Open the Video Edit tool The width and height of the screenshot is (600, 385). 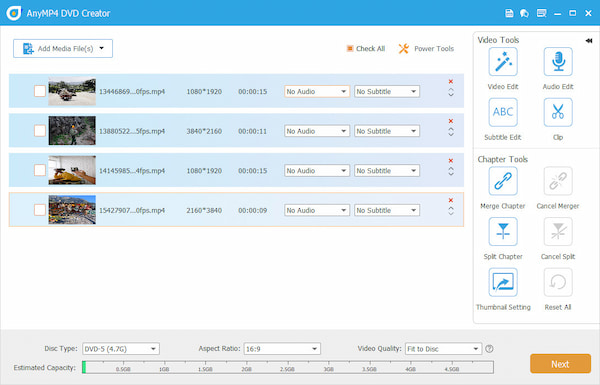pos(503,62)
